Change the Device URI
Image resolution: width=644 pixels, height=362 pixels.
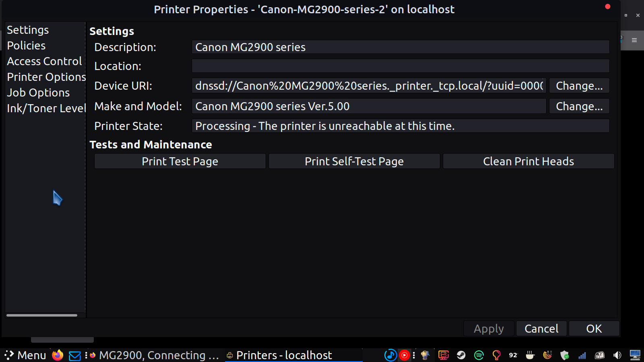[579, 86]
